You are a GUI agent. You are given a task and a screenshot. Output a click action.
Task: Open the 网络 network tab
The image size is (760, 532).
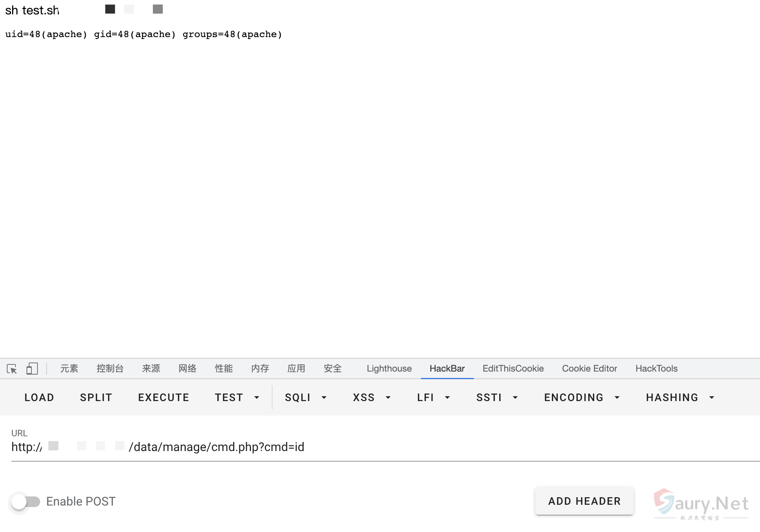(x=187, y=369)
